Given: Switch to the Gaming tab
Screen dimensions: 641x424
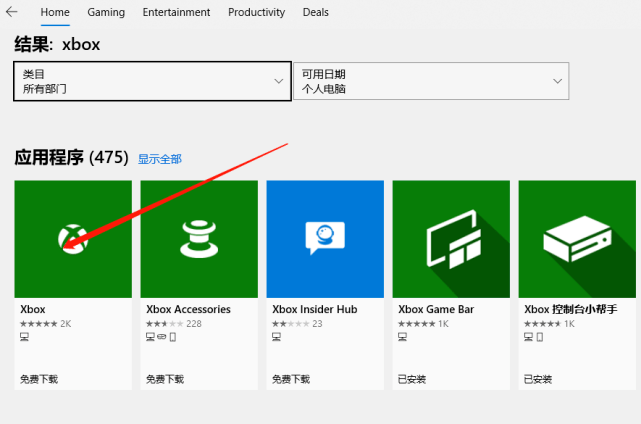Looking at the screenshot, I should 106,12.
